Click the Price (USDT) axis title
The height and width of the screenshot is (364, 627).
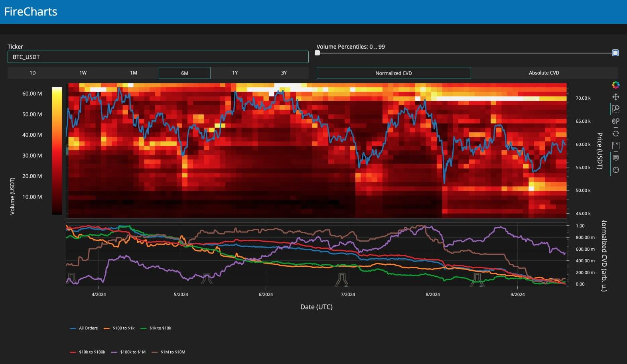click(x=599, y=151)
